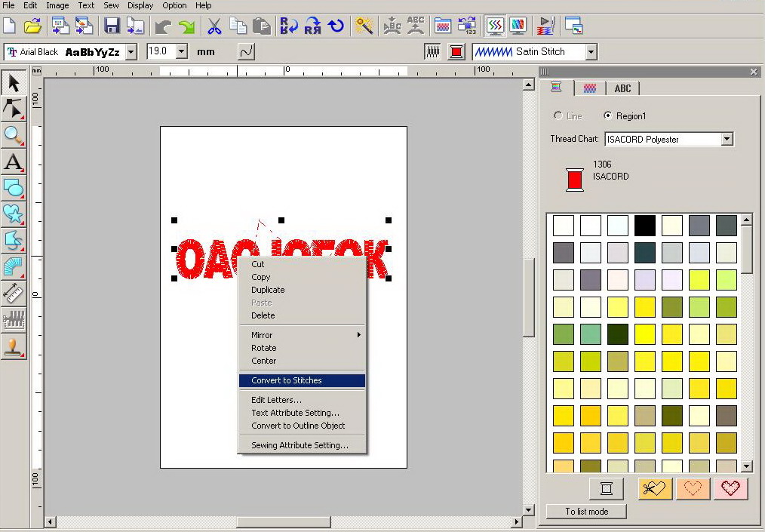Click the scissors Cut icon in toolbar

[x=214, y=26]
